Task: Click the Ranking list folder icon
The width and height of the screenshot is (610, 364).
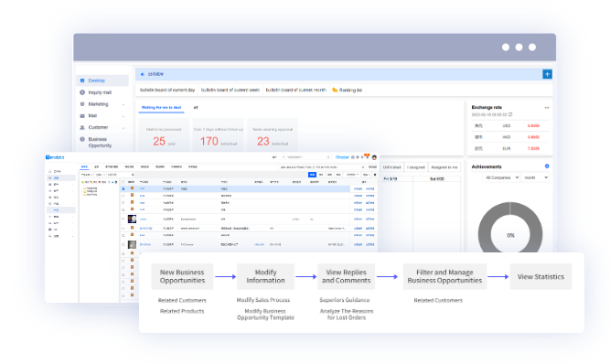Action: coord(335,90)
